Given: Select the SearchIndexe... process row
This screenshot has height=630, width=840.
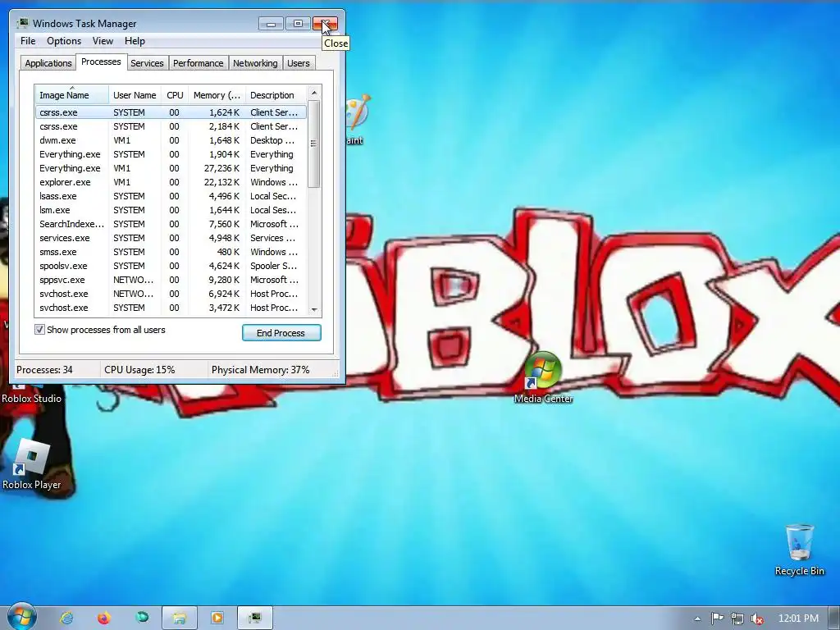Looking at the screenshot, I should (171, 224).
